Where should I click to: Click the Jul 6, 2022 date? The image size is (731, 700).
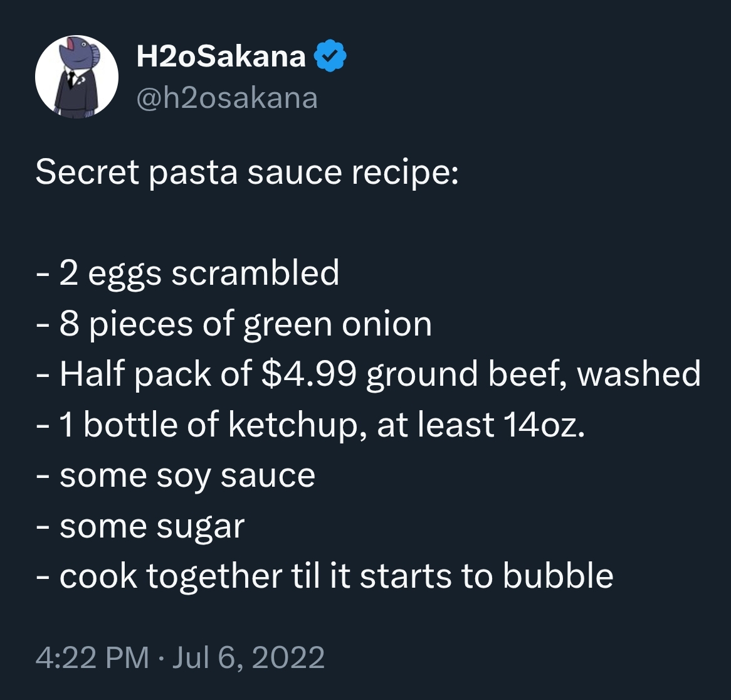pos(247,657)
